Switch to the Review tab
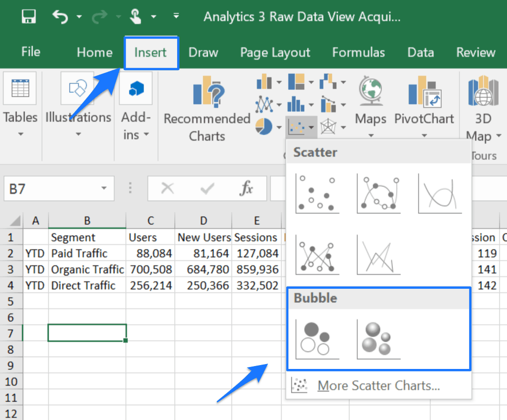507x420 pixels. 476,52
